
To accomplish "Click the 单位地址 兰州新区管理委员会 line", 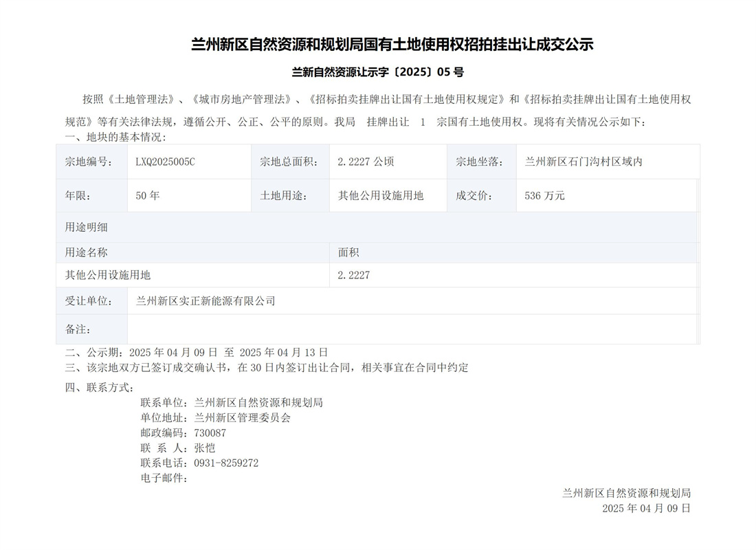I will coord(215,418).
